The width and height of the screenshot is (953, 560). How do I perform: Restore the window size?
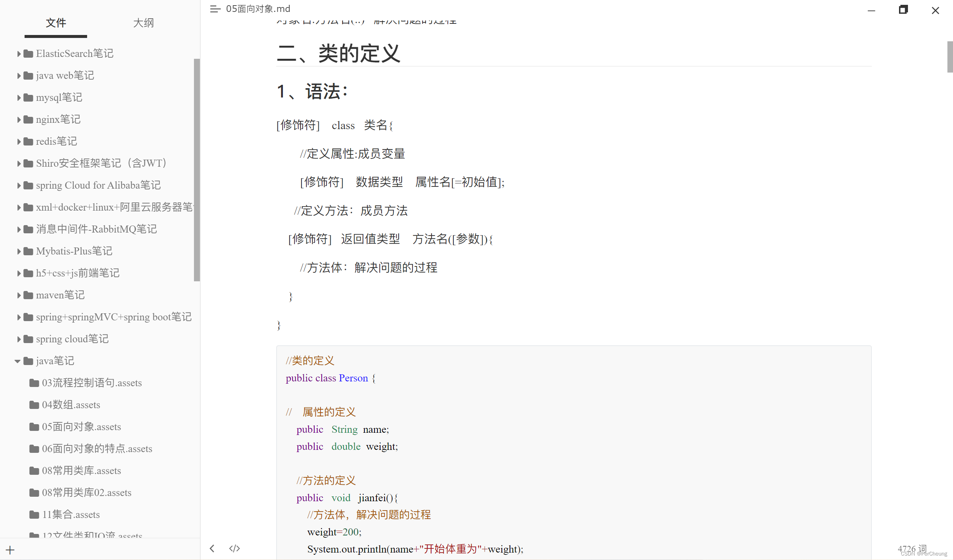tap(903, 10)
